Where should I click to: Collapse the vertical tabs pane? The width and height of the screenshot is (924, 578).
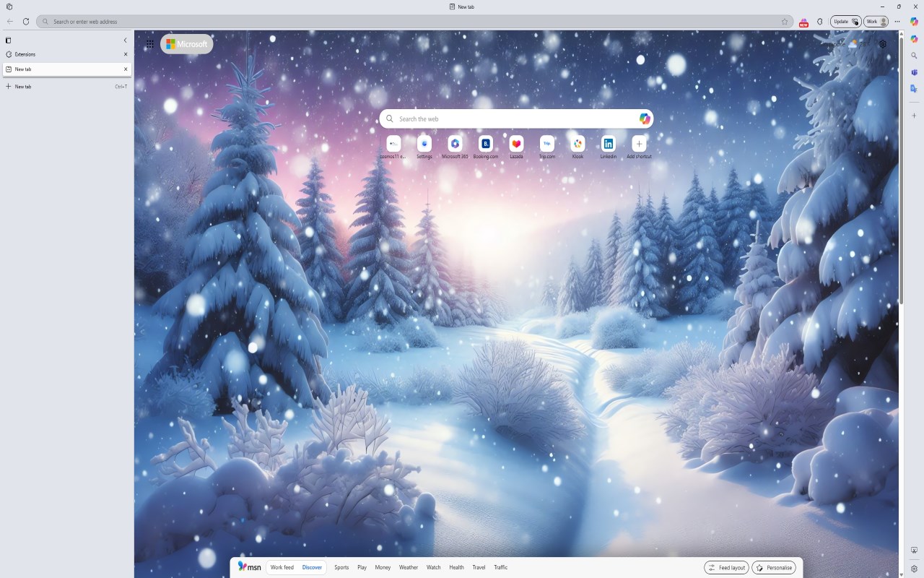(x=125, y=40)
